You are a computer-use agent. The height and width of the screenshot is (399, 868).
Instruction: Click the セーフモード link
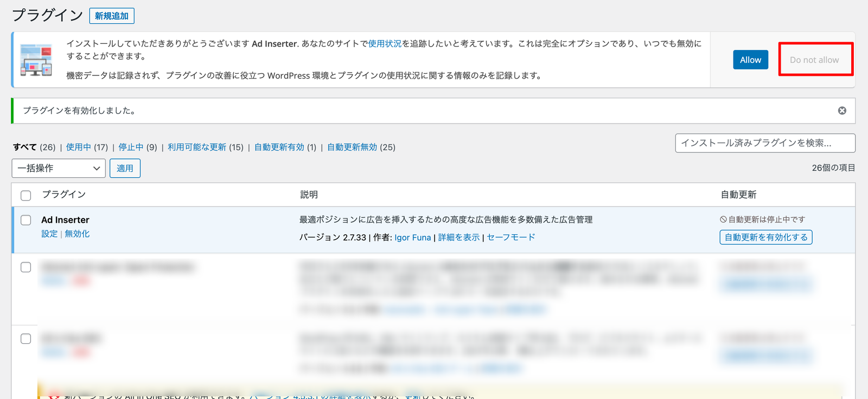[511, 237]
